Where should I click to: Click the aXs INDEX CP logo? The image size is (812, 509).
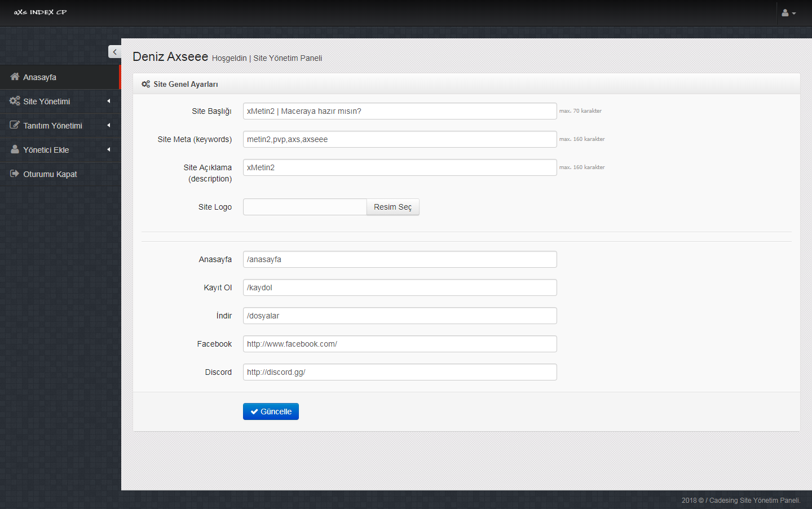[x=40, y=12]
